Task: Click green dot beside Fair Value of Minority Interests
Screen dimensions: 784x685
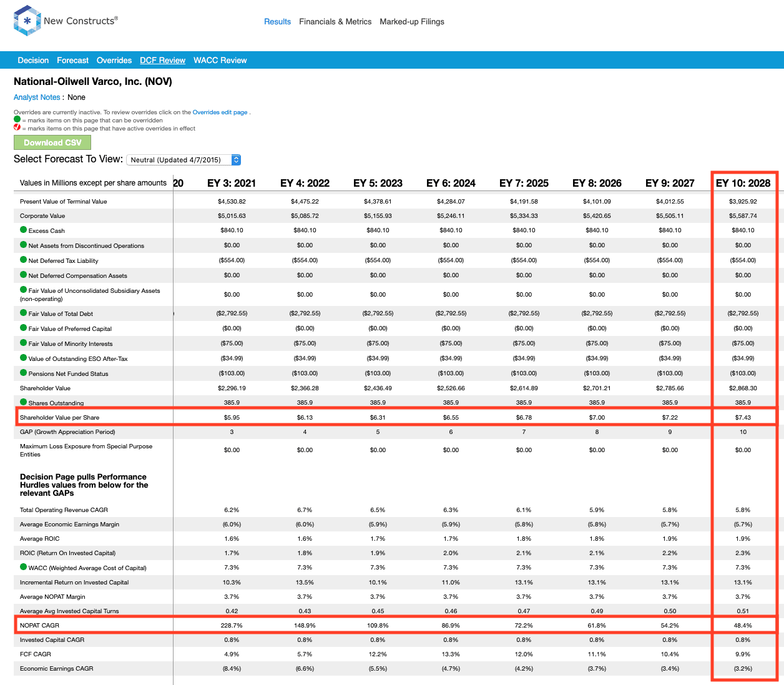Action: pyautogui.click(x=24, y=343)
